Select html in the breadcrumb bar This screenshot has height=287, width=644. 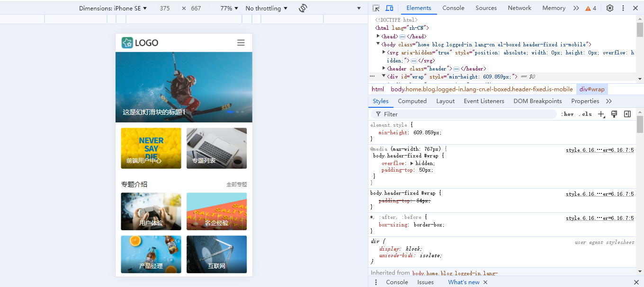(x=378, y=89)
